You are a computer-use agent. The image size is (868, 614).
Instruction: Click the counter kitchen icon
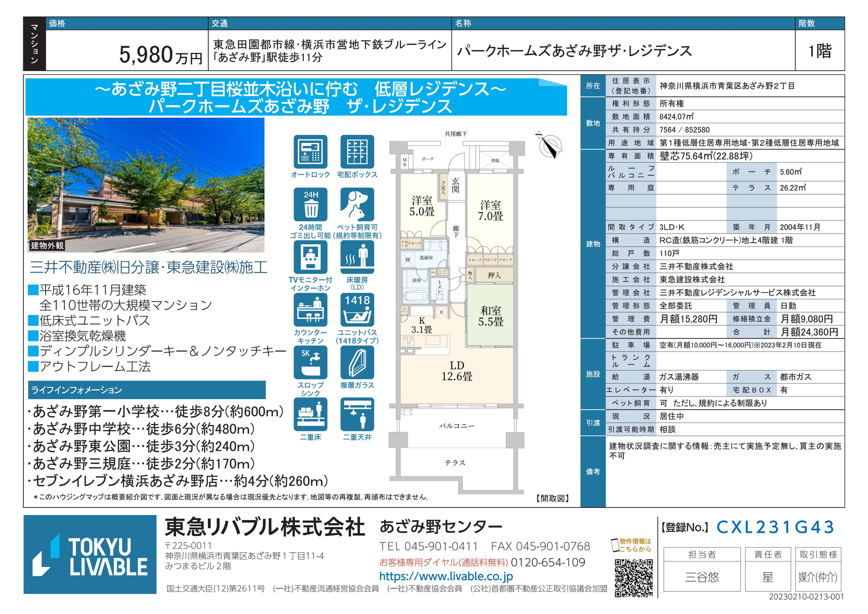click(310, 310)
